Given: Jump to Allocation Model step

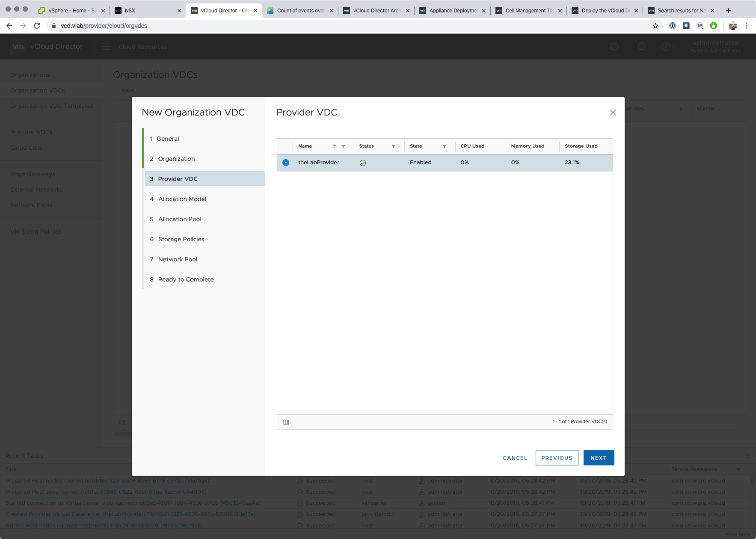Looking at the screenshot, I should (182, 199).
